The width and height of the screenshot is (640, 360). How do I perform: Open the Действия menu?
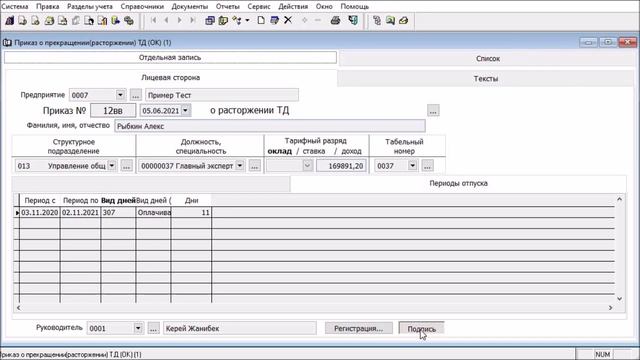(x=293, y=7)
